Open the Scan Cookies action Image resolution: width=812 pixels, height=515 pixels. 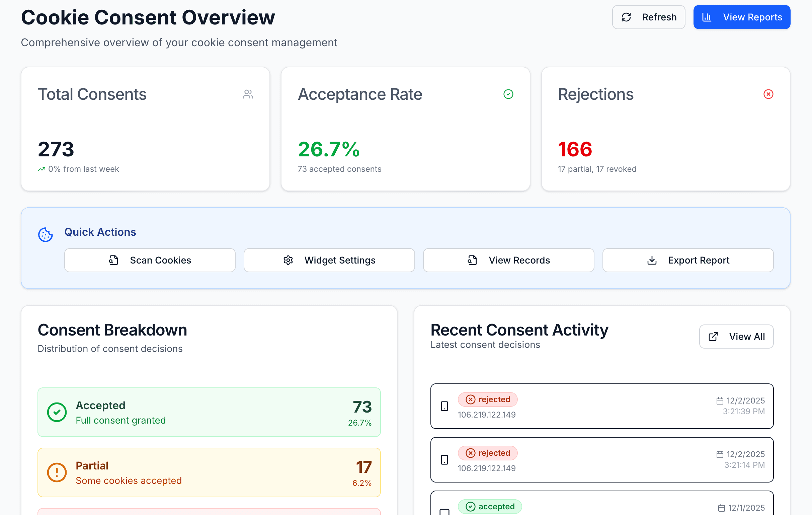[x=150, y=260]
